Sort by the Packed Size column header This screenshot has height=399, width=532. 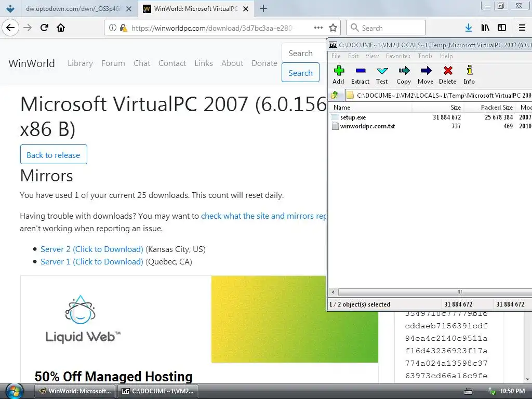point(490,108)
